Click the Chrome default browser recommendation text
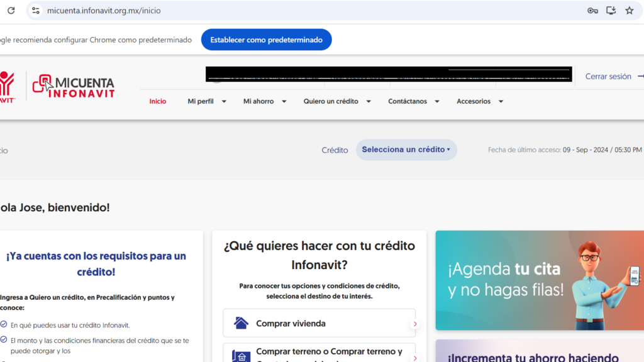 click(96, 40)
